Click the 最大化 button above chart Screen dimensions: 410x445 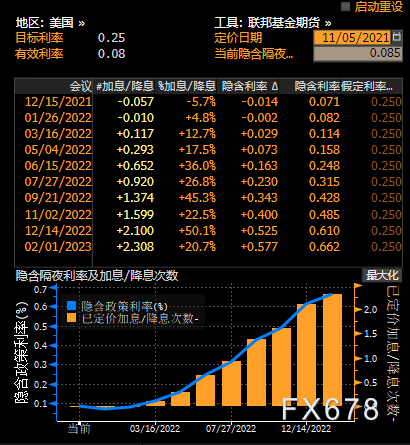(x=382, y=275)
